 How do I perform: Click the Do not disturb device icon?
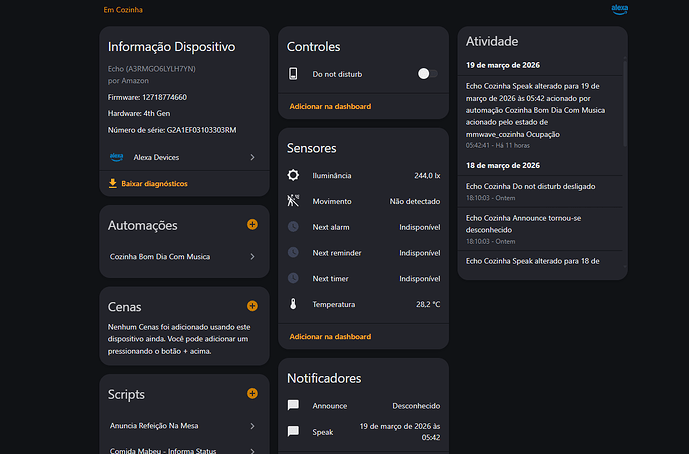pos(293,74)
